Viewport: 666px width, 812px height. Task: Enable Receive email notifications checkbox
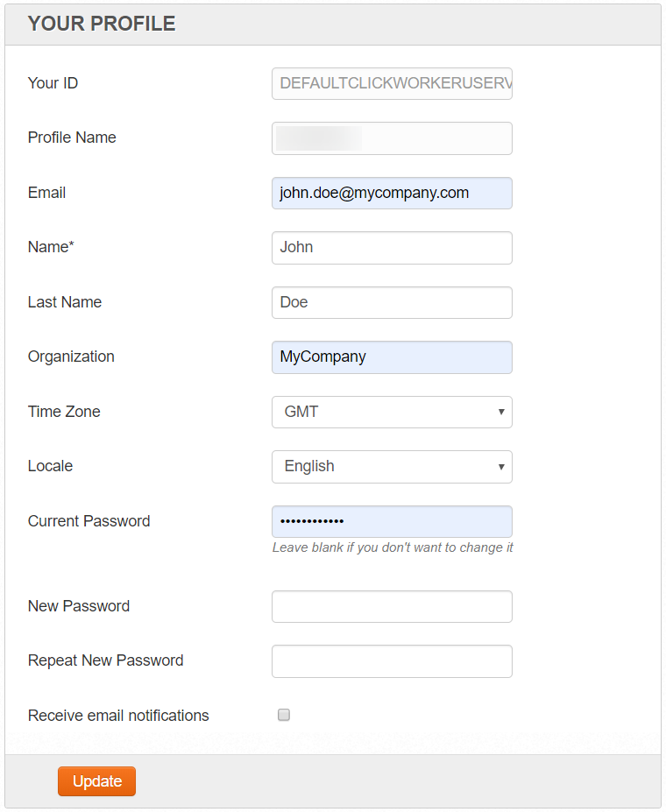(284, 715)
